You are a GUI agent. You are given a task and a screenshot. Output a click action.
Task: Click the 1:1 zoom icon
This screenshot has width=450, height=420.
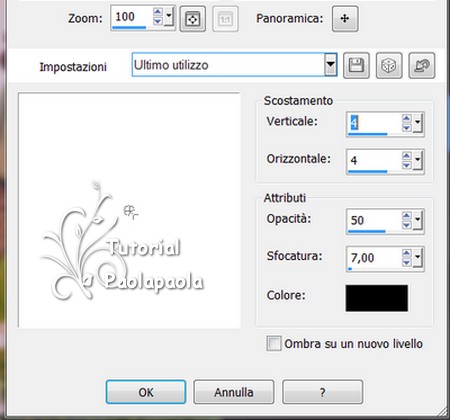click(x=225, y=19)
